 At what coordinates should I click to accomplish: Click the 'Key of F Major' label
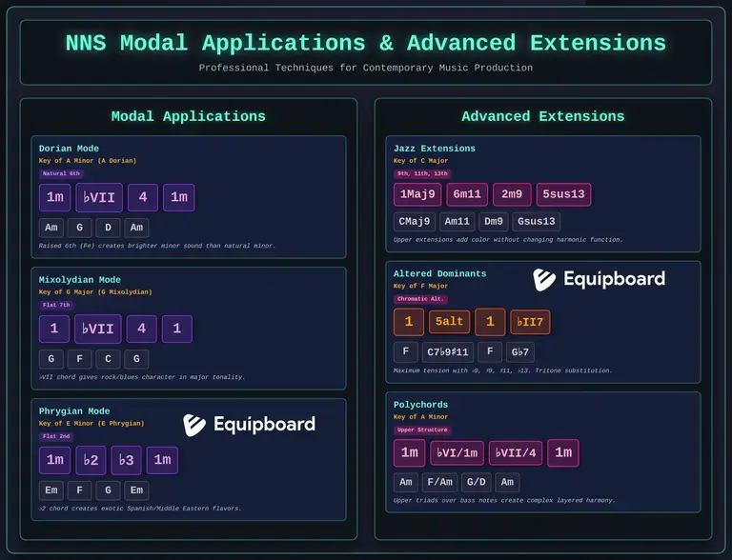(420, 286)
